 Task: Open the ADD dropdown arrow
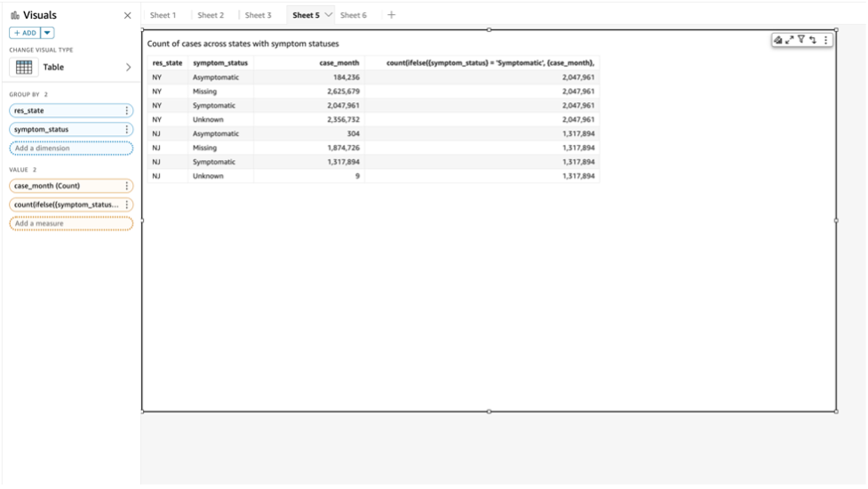point(47,33)
